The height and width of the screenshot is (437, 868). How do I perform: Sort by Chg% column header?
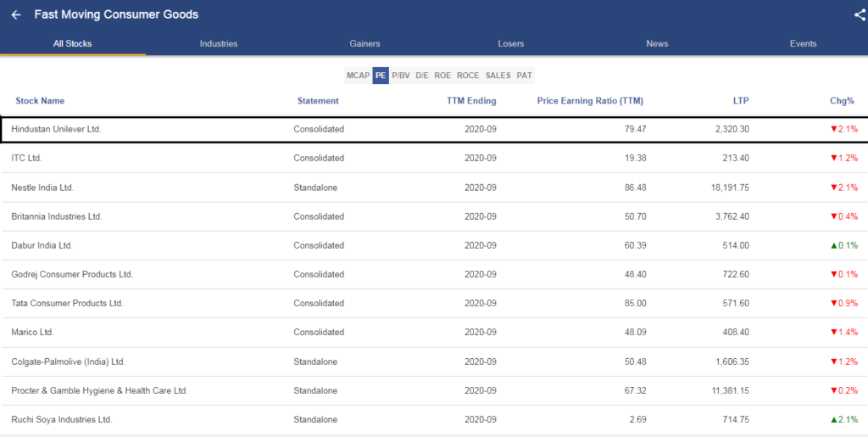click(x=842, y=101)
